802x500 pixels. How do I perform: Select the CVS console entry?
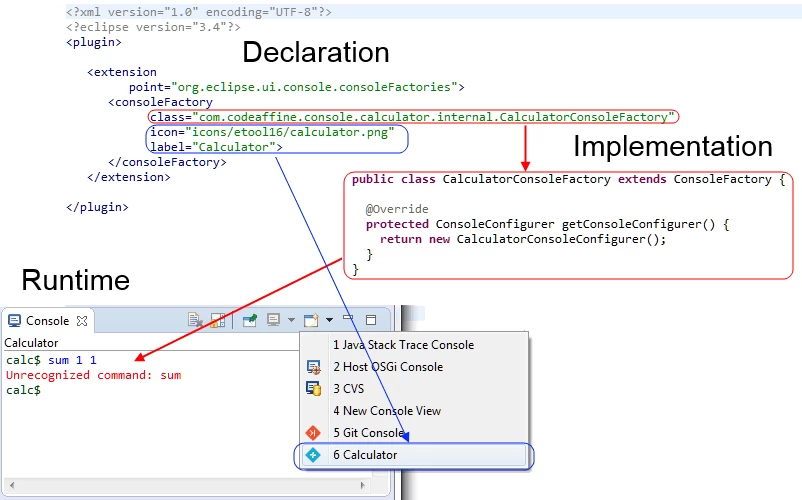tap(414, 389)
